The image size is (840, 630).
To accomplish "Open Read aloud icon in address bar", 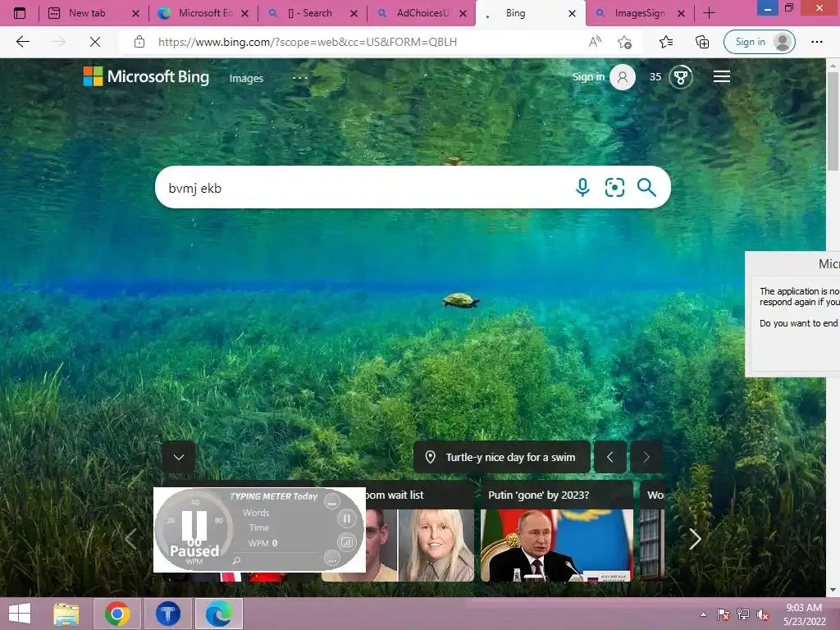I will [x=595, y=42].
